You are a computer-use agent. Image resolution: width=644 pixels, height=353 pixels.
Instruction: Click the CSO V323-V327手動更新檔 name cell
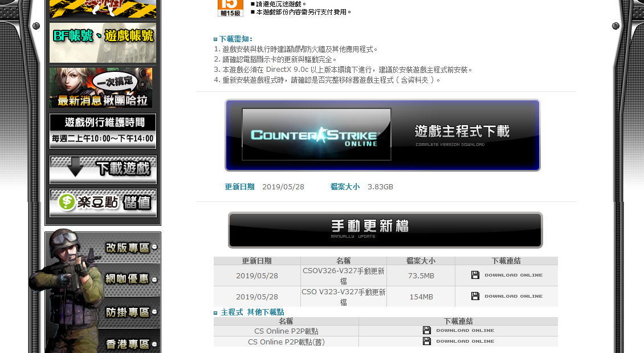tap(343, 297)
